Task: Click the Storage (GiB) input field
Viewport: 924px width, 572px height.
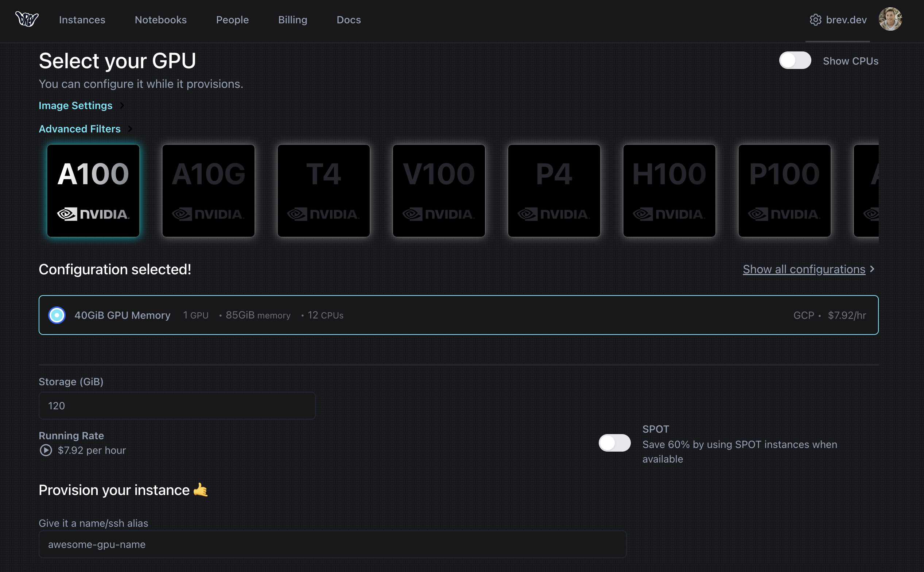Action: [x=177, y=406]
